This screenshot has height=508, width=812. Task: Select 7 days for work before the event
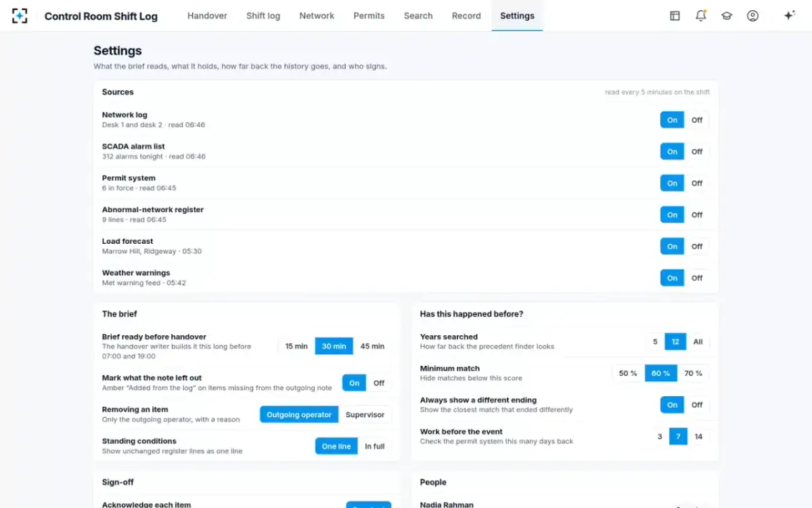click(x=678, y=437)
